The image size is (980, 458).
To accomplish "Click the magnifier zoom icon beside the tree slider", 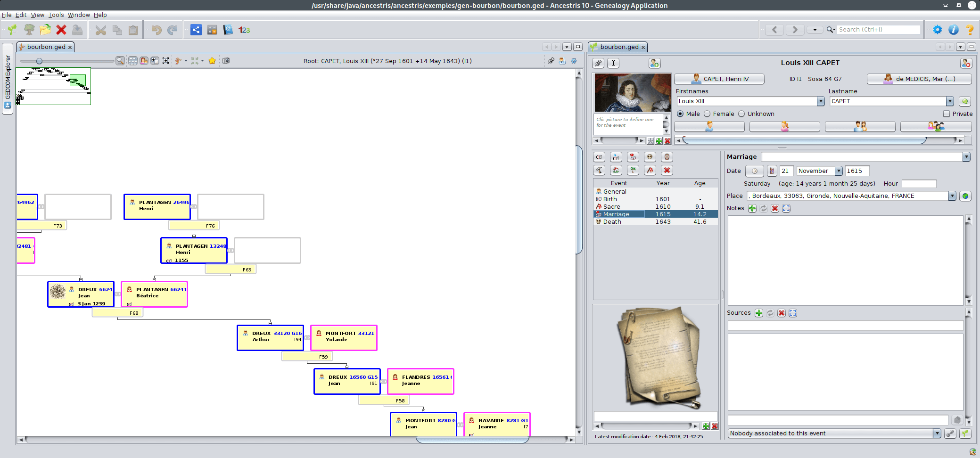I will tap(120, 61).
